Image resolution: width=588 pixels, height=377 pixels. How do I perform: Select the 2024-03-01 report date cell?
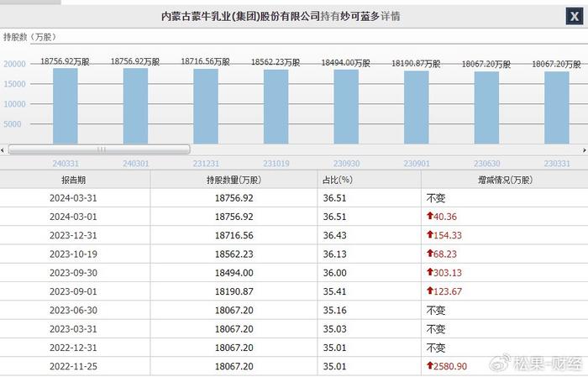(x=74, y=217)
